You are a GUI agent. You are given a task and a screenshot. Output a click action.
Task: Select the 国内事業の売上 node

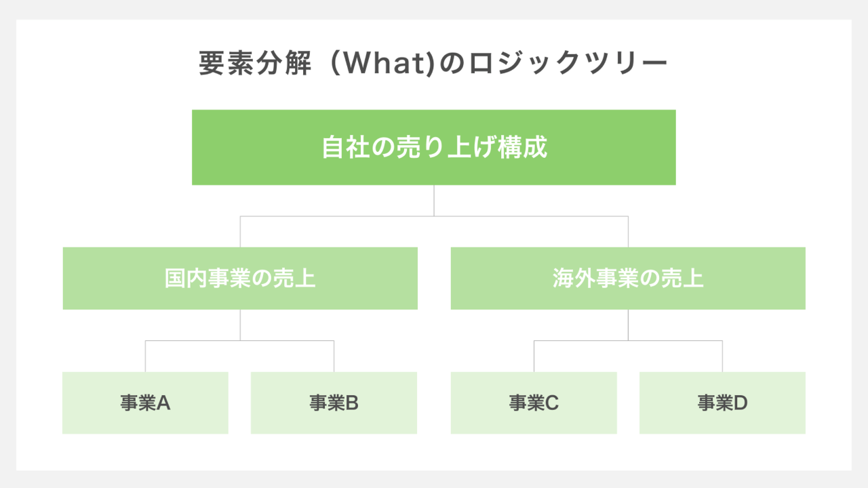coord(240,279)
